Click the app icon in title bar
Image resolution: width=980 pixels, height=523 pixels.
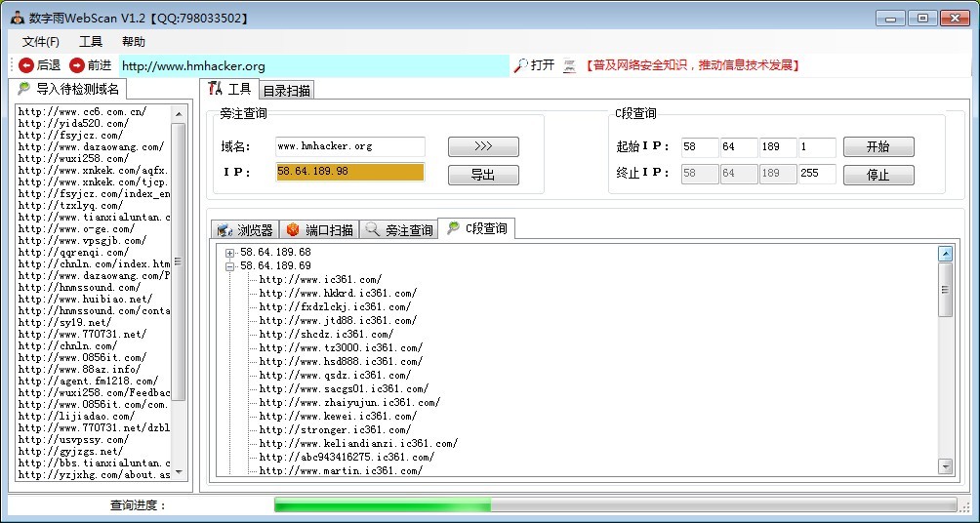(x=17, y=19)
